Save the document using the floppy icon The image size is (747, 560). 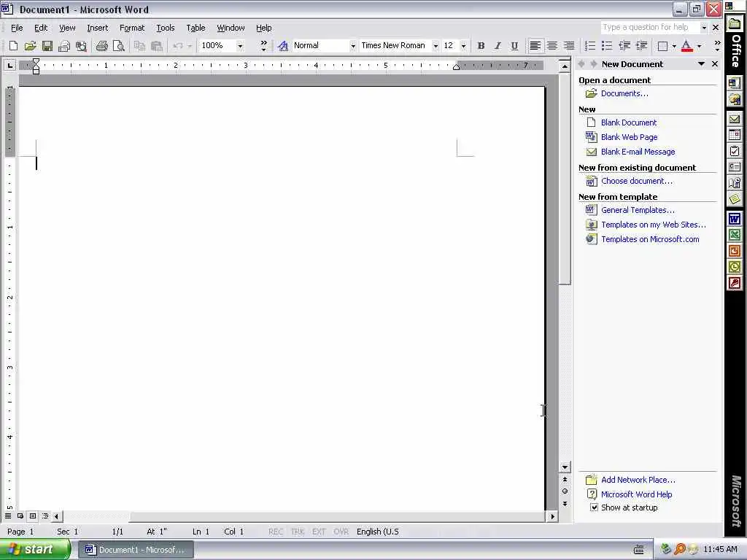point(47,46)
